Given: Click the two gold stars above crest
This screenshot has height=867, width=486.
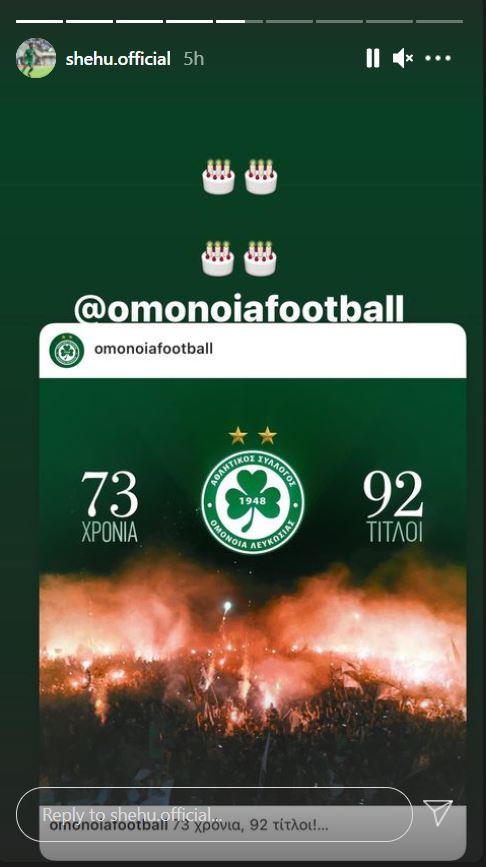Looking at the screenshot, I should [x=253, y=435].
